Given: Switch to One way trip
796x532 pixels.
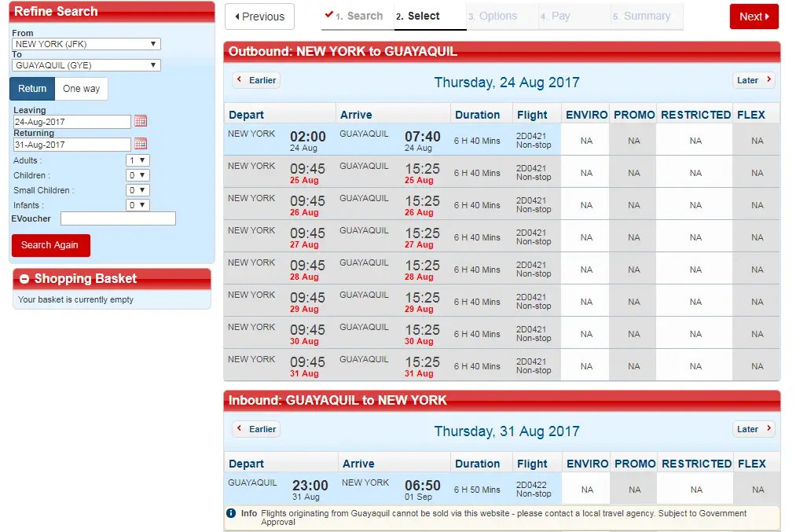Looking at the screenshot, I should [82, 89].
